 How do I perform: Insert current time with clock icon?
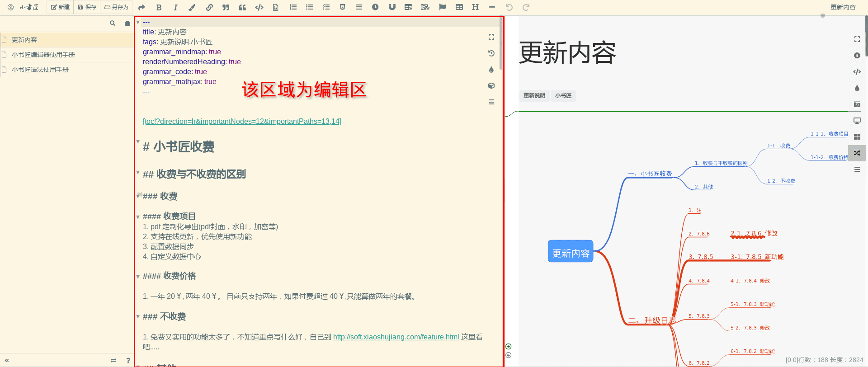(375, 7)
